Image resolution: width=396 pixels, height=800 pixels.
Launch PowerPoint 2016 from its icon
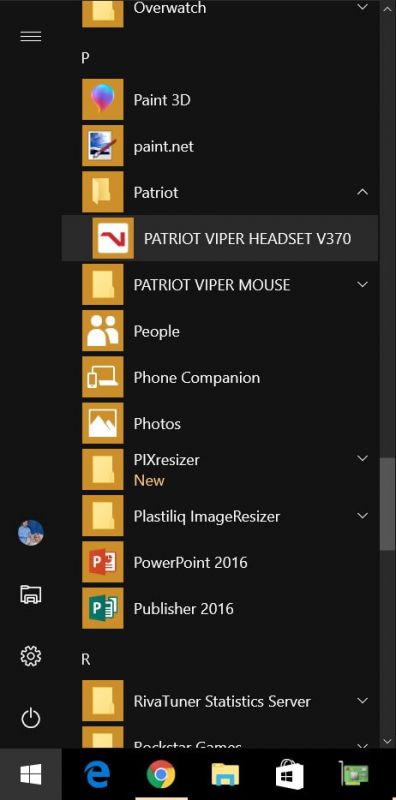[103, 562]
